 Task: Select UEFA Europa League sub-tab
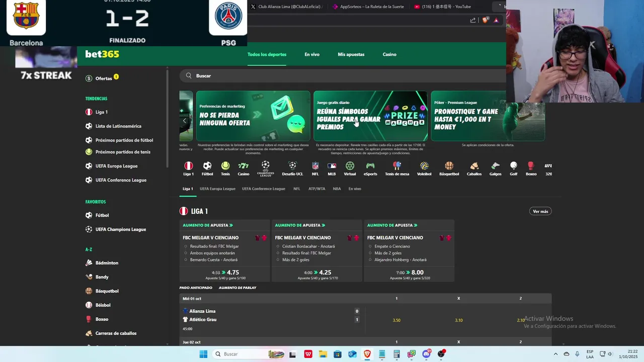coord(217,189)
